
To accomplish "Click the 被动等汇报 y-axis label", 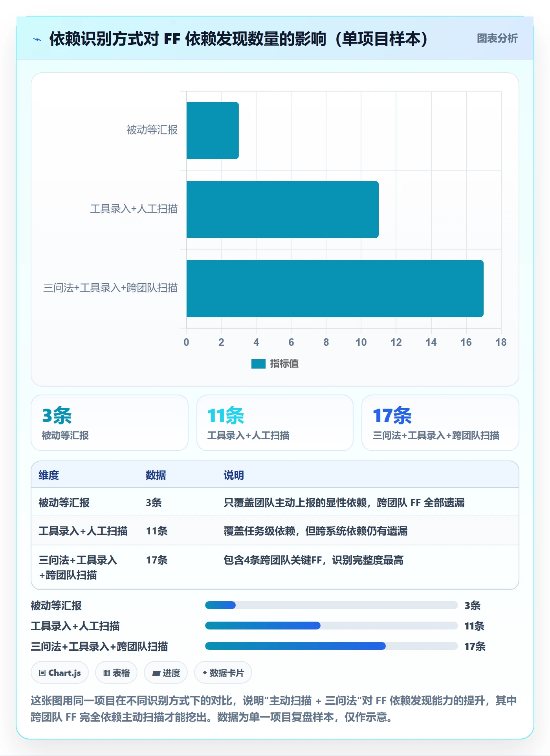I will (152, 130).
